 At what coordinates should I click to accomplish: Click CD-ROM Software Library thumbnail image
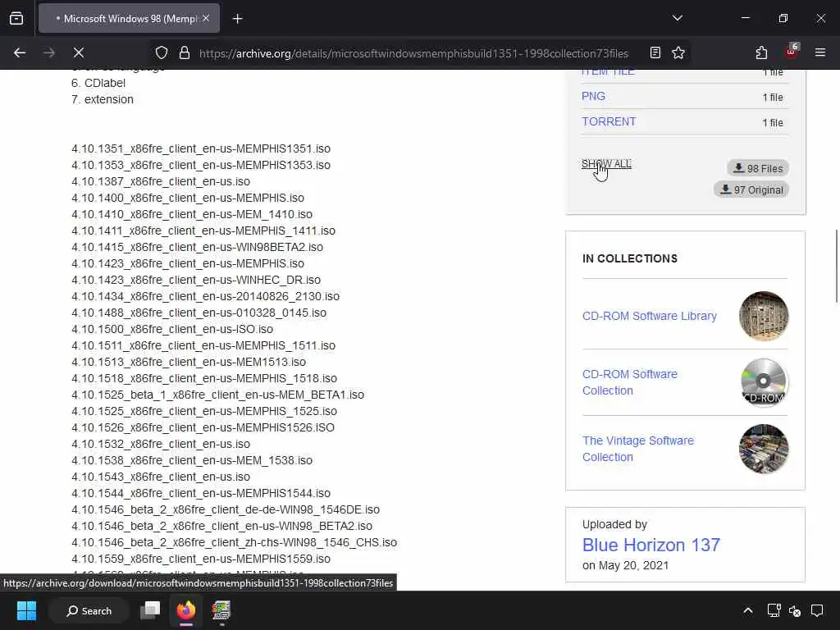(x=764, y=316)
